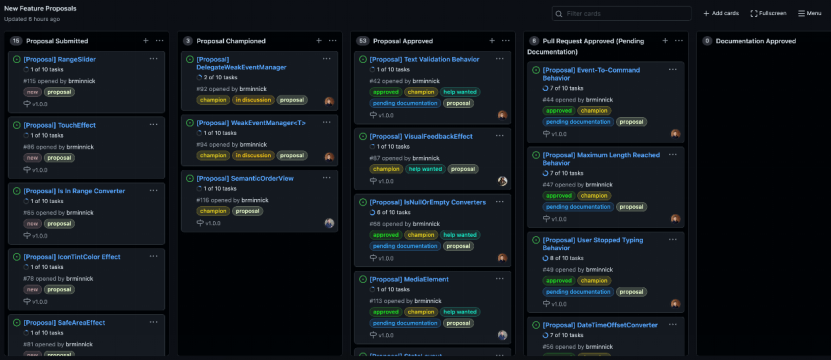Click the SemanticOrderView card assignee avatar
831x360 pixels.
[x=329, y=223]
